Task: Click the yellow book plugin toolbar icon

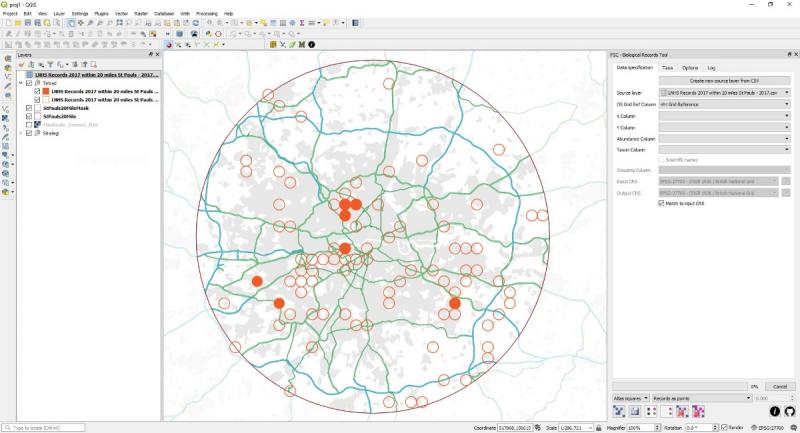Action: coord(273,45)
